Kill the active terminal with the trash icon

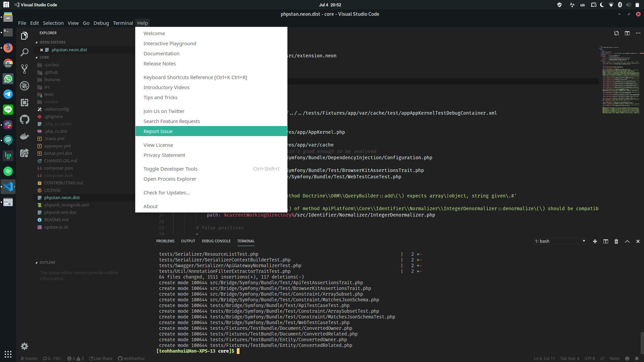click(616, 241)
